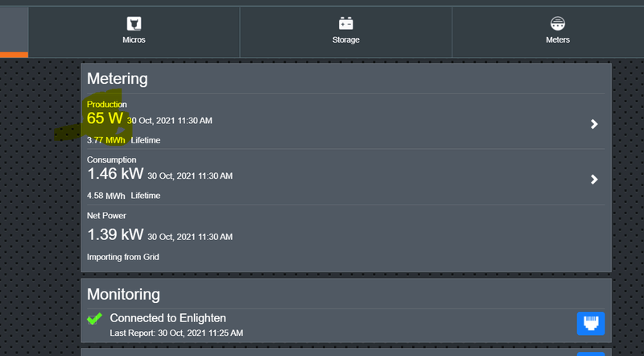Click the Micros inverter icon
Viewport: 644px width, 356px height.
tap(134, 23)
